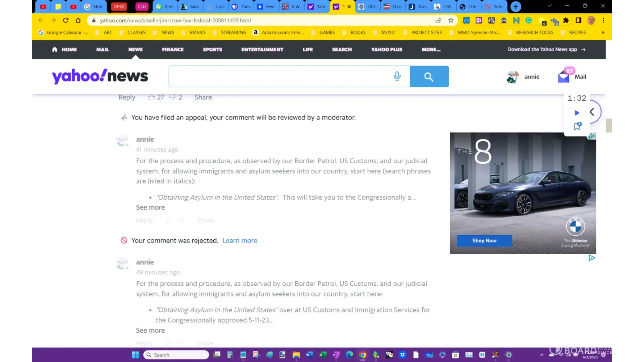Click Shop Now on the BMW ad
The width and height of the screenshot is (644, 362).
click(x=484, y=241)
